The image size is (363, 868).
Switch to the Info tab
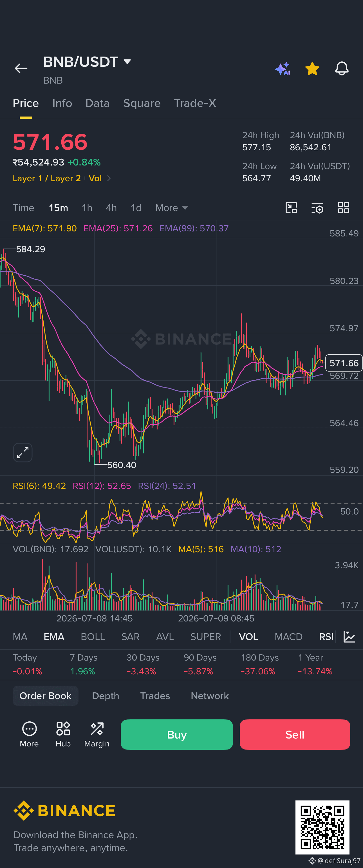coord(62,103)
